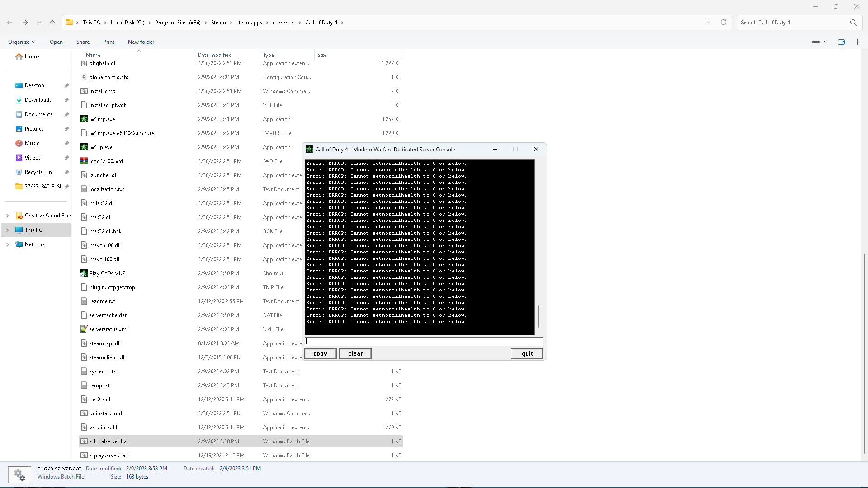Expand the address bar history dropdown

coord(708,23)
